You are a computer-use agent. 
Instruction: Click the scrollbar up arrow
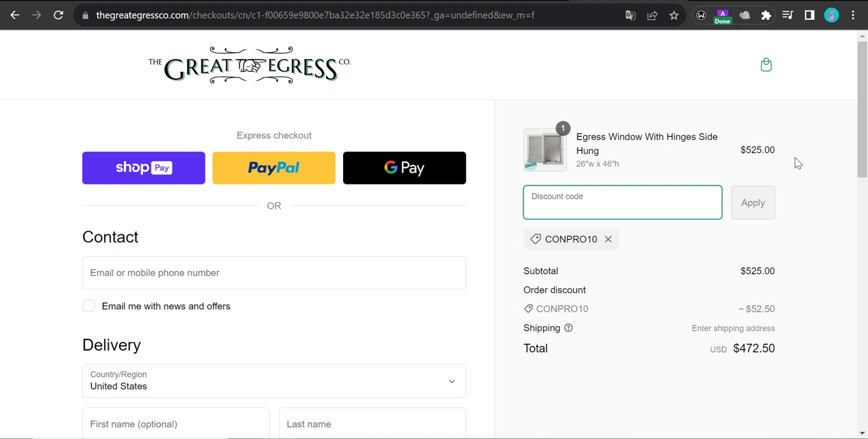coord(862,36)
